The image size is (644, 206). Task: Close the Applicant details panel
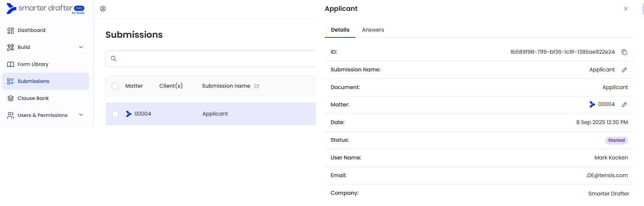point(626,8)
